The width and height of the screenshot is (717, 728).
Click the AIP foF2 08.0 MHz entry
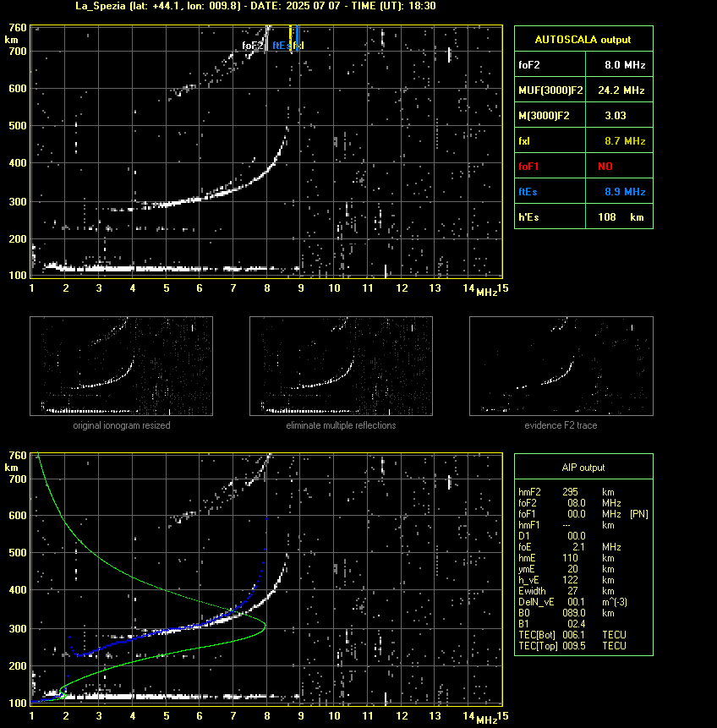[x=569, y=503]
